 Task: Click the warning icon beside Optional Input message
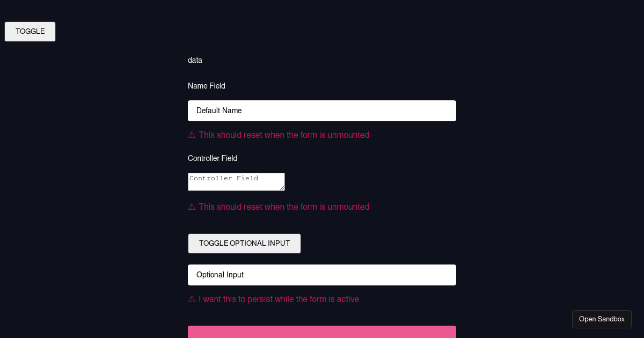coord(192,299)
